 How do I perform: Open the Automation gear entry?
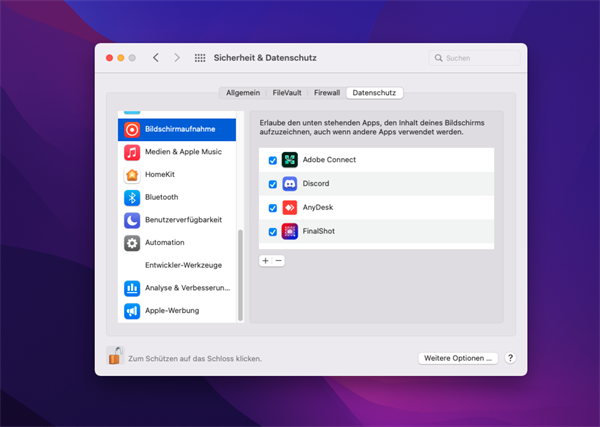click(165, 242)
